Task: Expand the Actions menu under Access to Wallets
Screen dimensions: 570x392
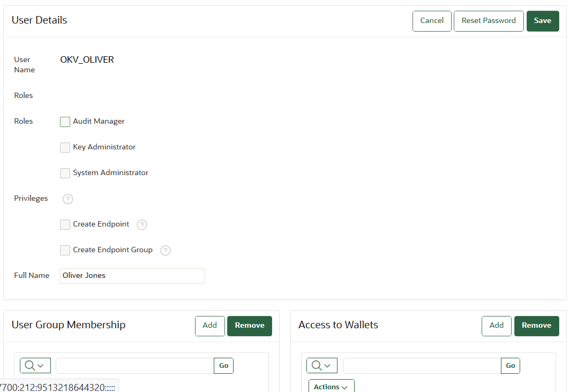Action: pos(331,387)
